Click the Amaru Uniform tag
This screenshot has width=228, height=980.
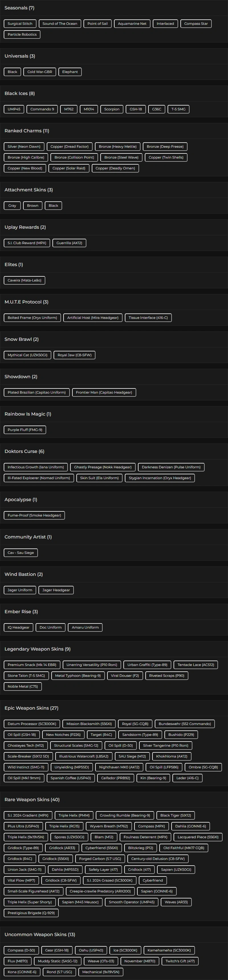pos(85,627)
